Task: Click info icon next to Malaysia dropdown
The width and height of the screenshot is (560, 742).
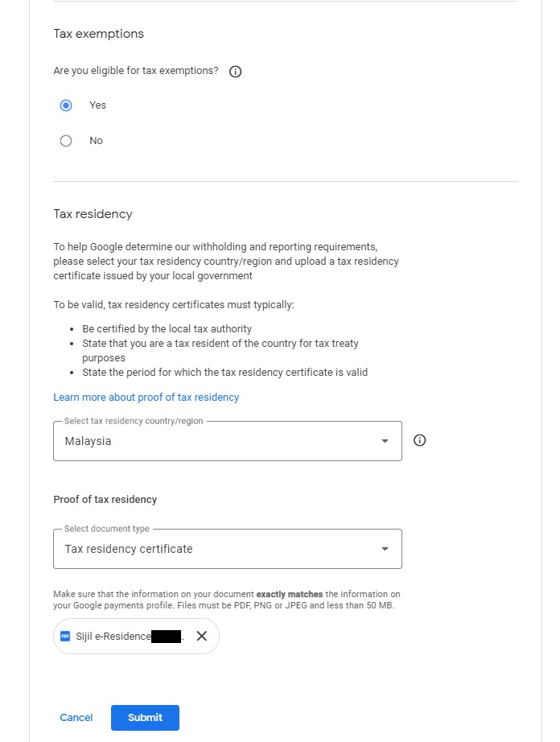Action: (x=419, y=440)
